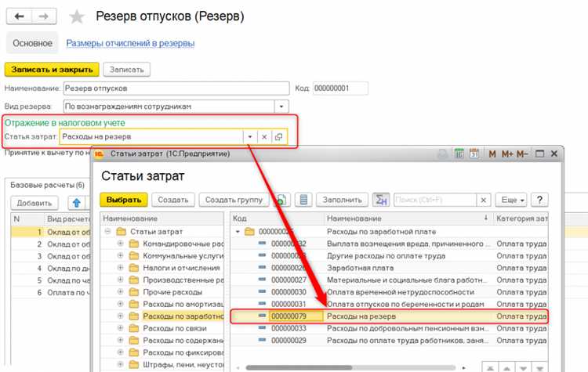Click the Поиск (Ctrl+F) search field
588x372 pixels.
pos(435,200)
